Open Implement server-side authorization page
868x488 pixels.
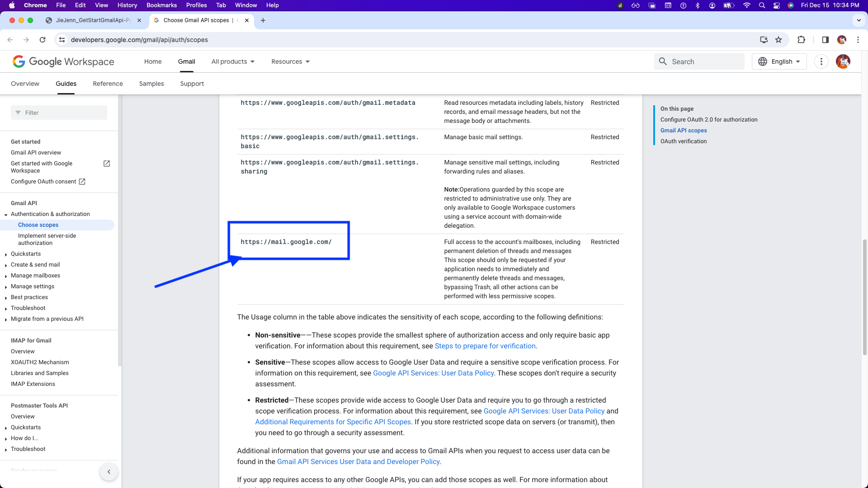47,239
